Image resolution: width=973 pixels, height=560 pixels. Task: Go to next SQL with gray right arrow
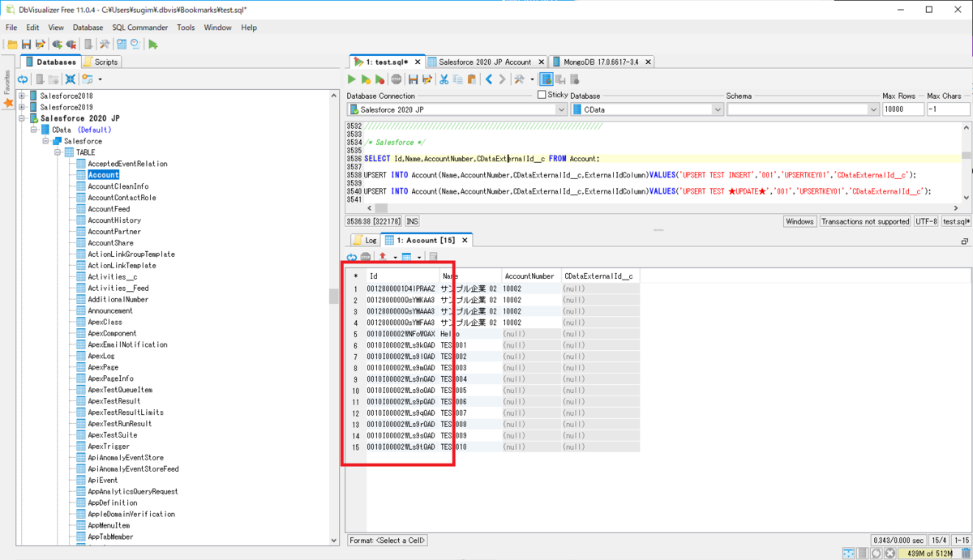pyautogui.click(x=503, y=79)
